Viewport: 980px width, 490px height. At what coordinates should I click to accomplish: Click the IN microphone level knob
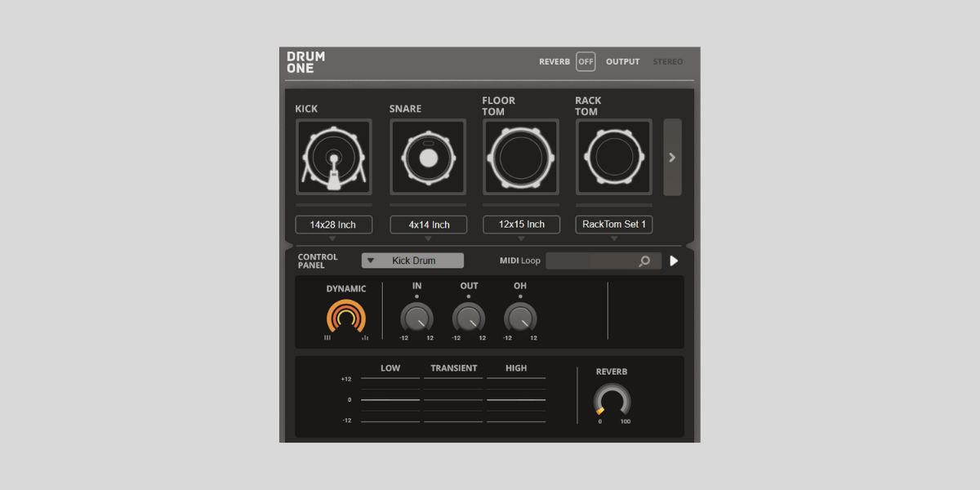coord(416,318)
